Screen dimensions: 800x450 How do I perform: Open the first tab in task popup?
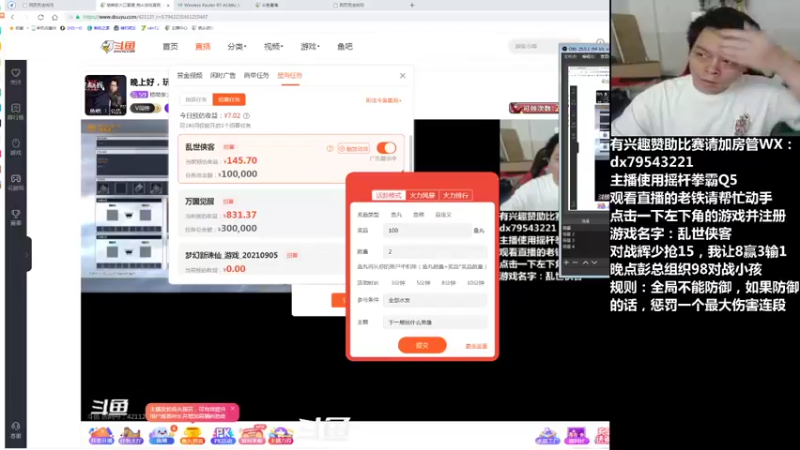190,76
